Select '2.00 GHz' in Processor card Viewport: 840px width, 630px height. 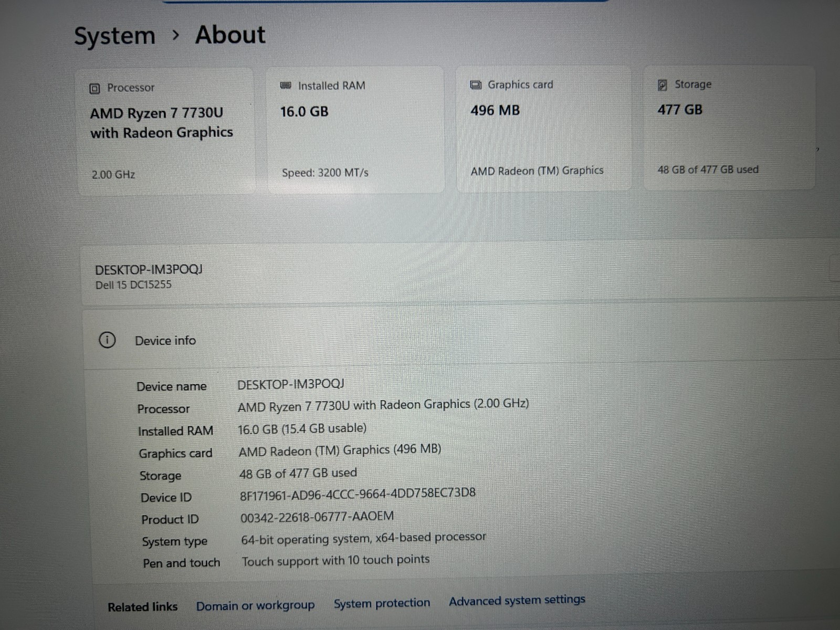[x=113, y=175]
